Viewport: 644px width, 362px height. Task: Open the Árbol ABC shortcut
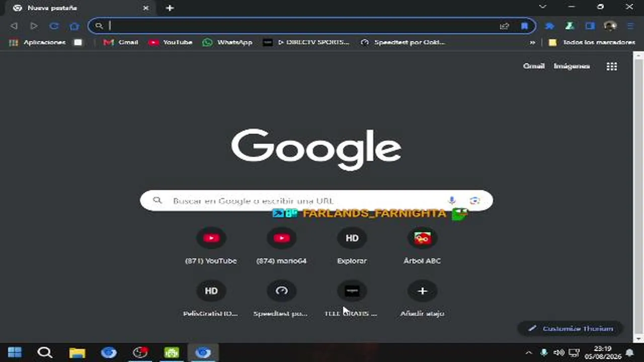click(422, 245)
